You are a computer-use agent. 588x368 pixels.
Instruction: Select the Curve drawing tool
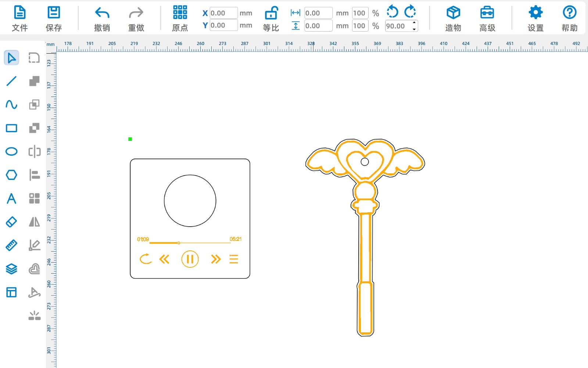coord(11,105)
